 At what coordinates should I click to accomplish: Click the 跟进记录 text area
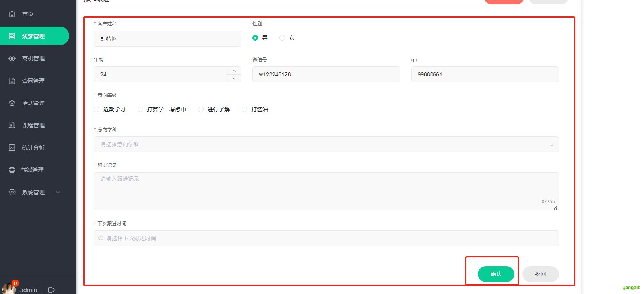(326, 191)
